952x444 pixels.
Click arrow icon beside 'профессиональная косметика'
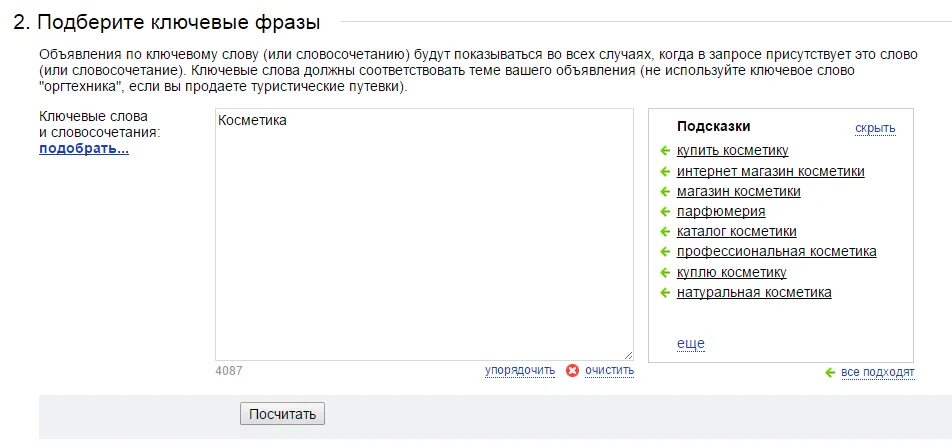664,252
